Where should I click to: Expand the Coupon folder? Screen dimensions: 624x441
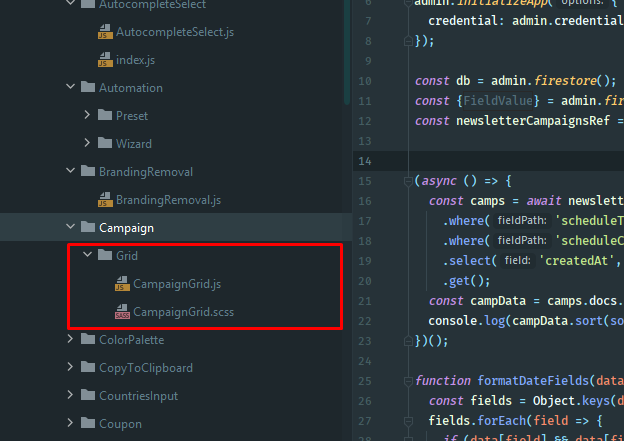pyautogui.click(x=70, y=424)
